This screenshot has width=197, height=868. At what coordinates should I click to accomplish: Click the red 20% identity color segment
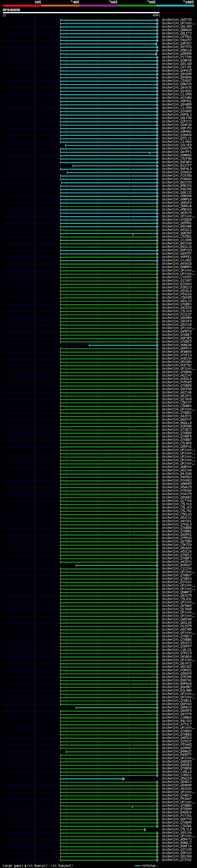click(22, 6)
